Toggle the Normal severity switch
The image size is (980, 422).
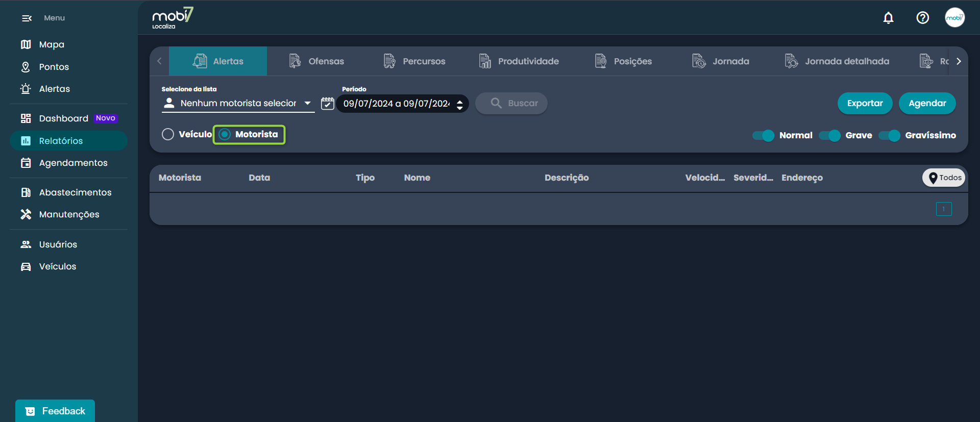763,135
